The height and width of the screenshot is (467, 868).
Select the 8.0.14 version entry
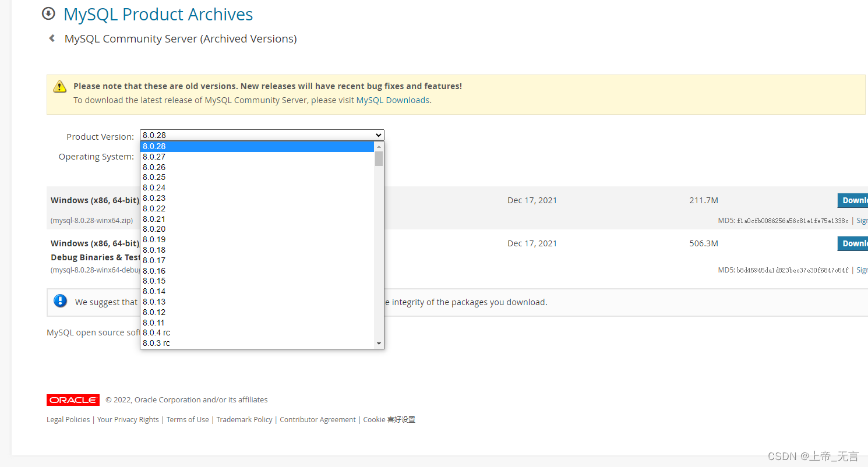257,291
